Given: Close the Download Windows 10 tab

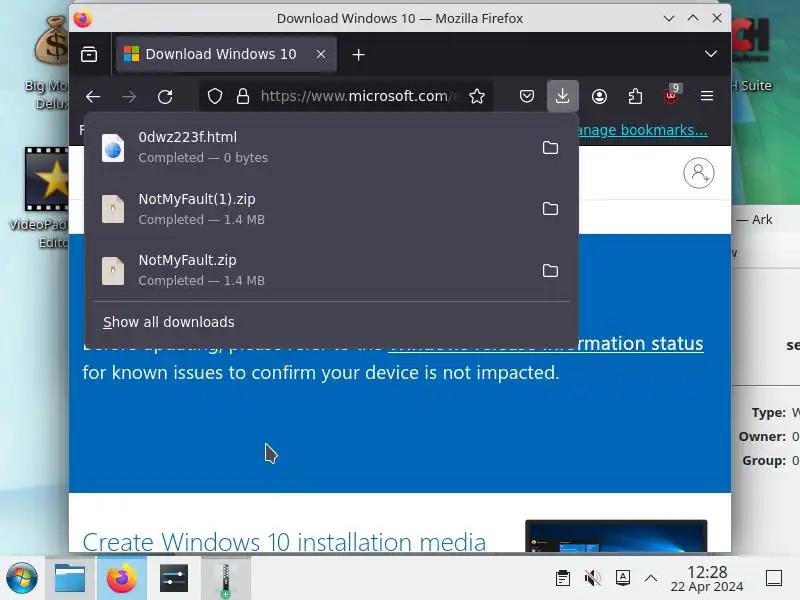Looking at the screenshot, I should pos(320,54).
